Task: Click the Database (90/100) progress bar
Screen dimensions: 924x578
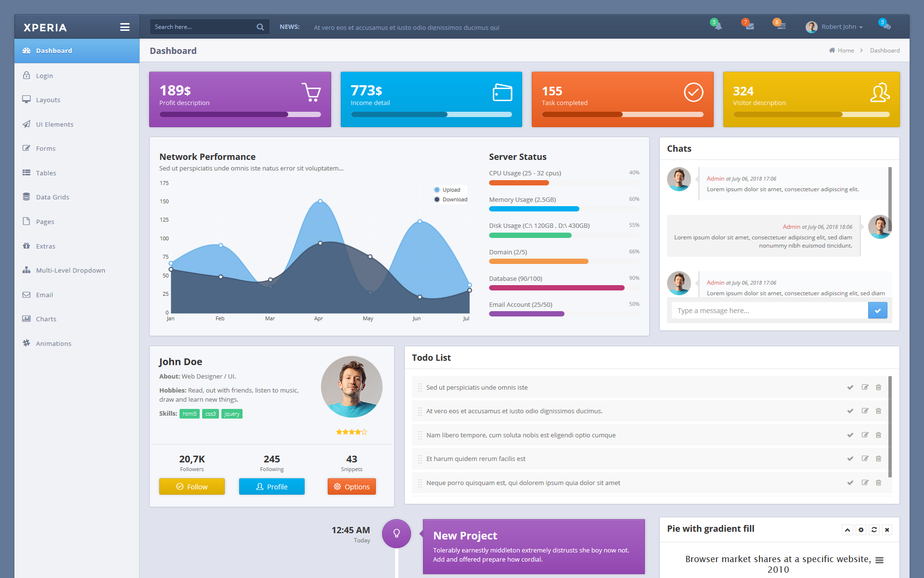Action: 564,288
